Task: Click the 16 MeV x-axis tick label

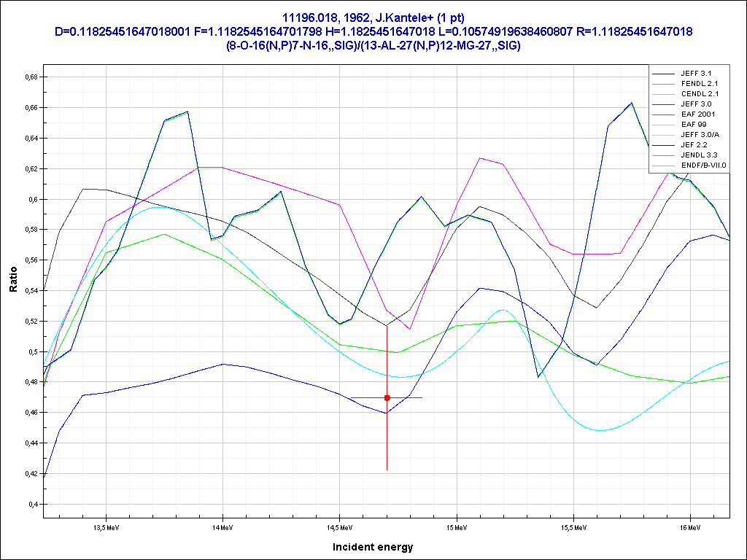Action: pos(689,526)
